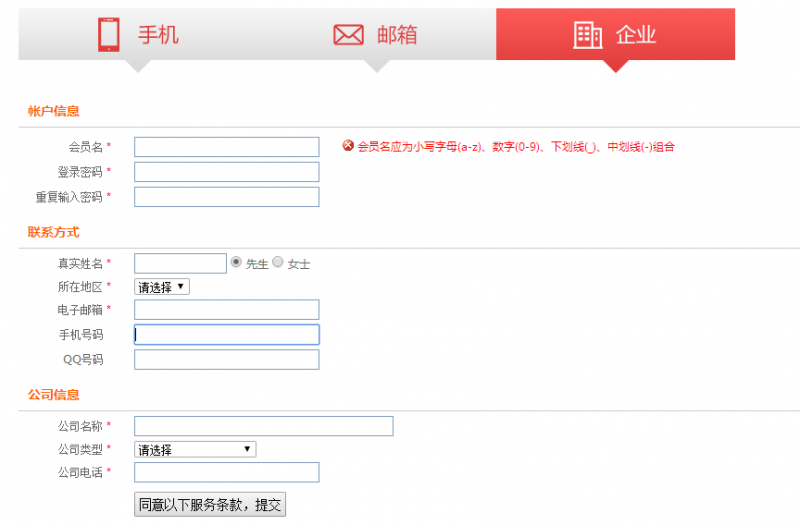
Task: Click the white building enterprise icon
Action: point(587,35)
